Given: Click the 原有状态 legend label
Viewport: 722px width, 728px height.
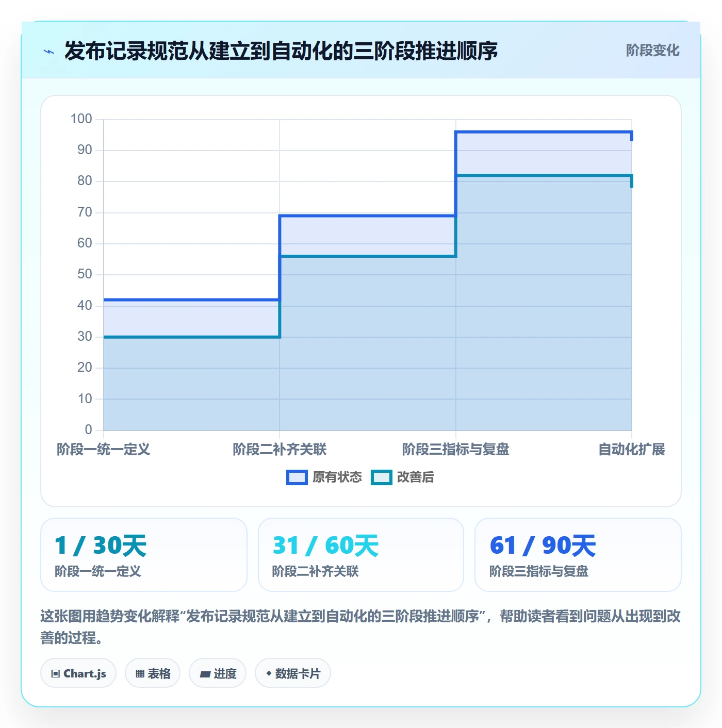Looking at the screenshot, I should point(337,477).
